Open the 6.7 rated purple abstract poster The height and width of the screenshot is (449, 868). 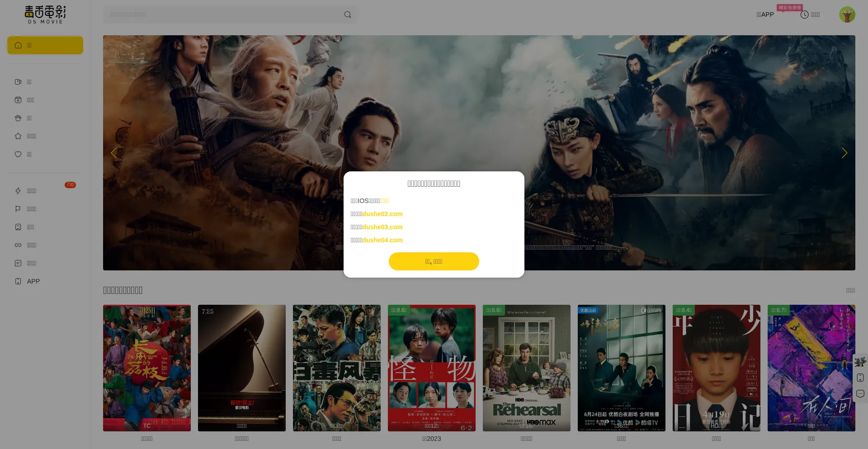click(811, 368)
